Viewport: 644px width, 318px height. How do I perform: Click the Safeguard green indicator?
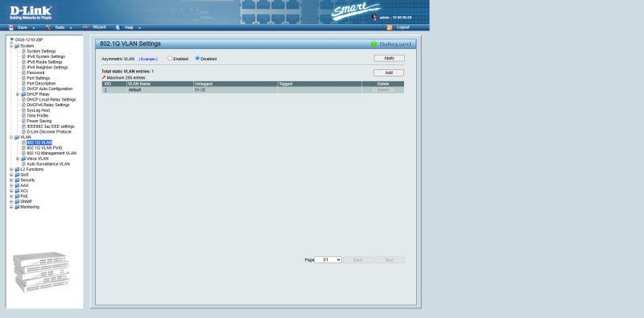(374, 44)
